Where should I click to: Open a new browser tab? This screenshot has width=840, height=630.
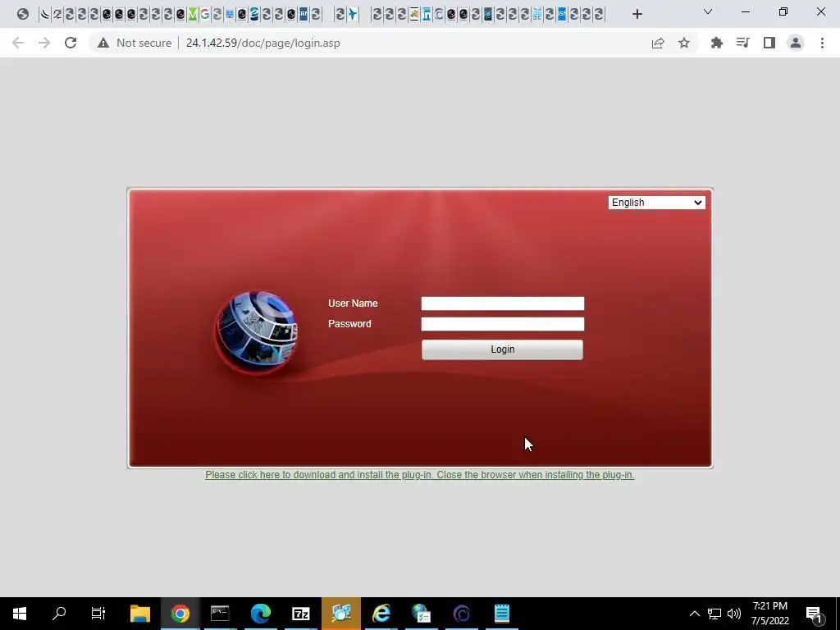pos(637,14)
